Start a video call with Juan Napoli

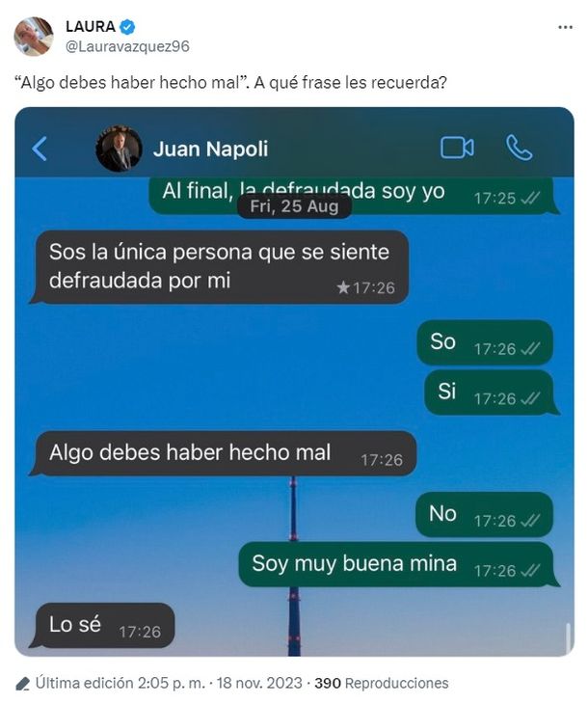[457, 148]
